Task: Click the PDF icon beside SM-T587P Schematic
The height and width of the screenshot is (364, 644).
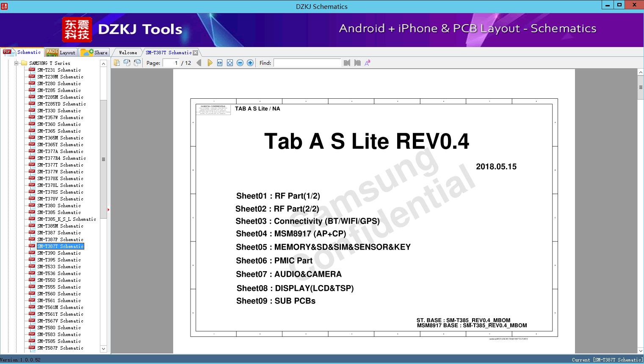Action: [x=32, y=348]
